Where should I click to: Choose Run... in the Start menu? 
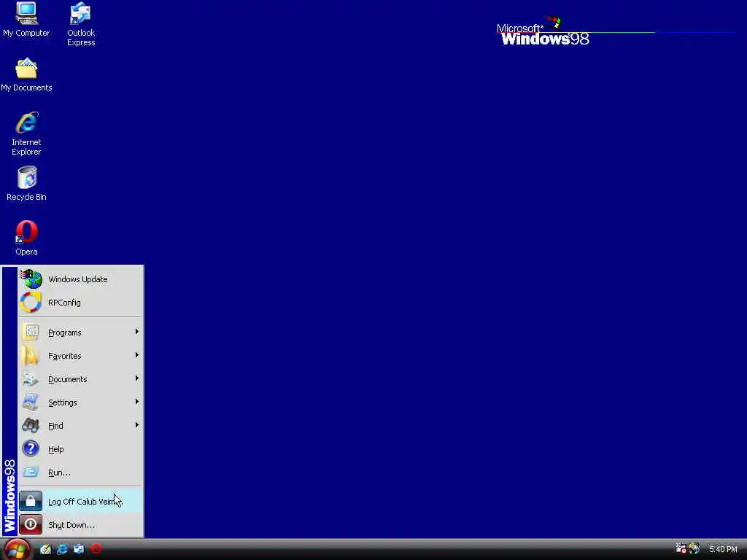point(80,472)
